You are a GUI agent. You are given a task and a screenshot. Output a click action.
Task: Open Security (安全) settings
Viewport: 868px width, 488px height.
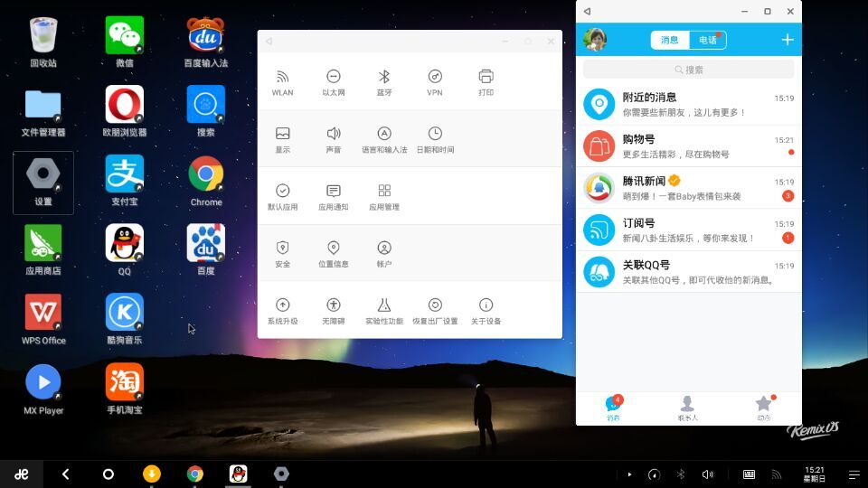tap(282, 255)
